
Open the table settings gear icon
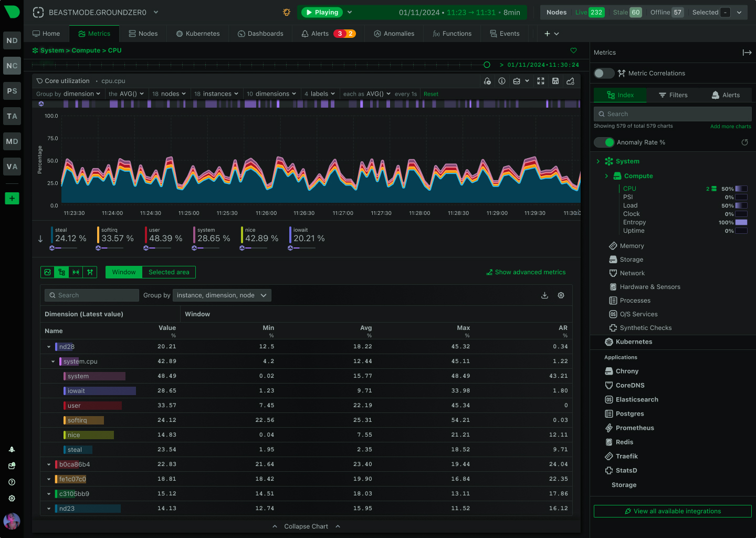(x=561, y=295)
